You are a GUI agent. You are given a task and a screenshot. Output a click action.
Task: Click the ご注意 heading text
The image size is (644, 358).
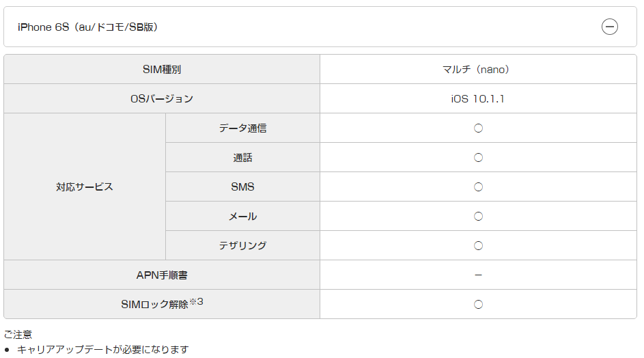point(18,335)
